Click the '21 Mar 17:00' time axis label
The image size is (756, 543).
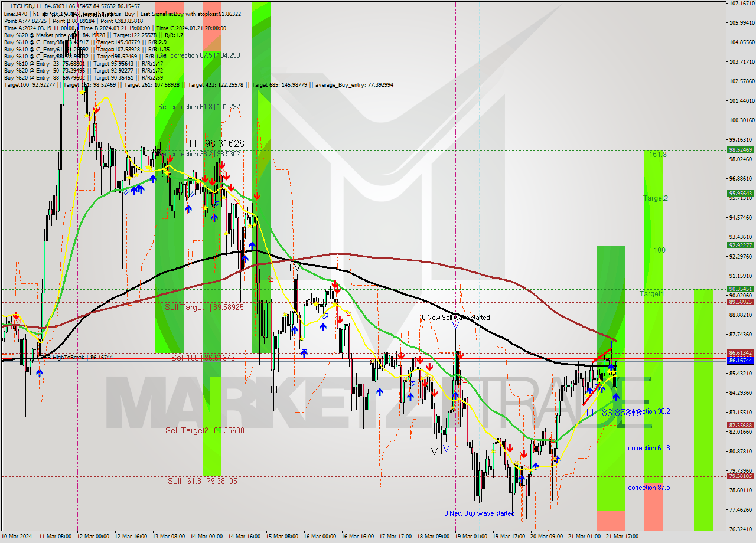tap(622, 537)
